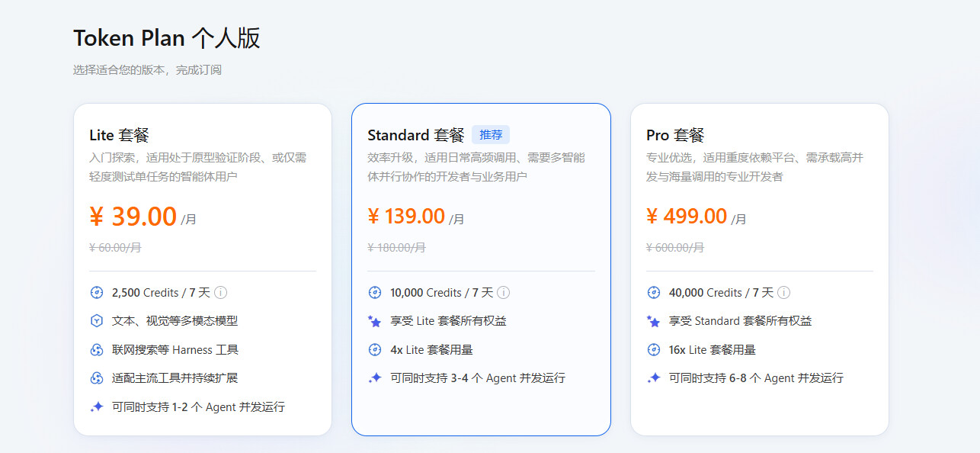Click hexagon icon for multimodal models feature
The image size is (980, 453).
97,321
